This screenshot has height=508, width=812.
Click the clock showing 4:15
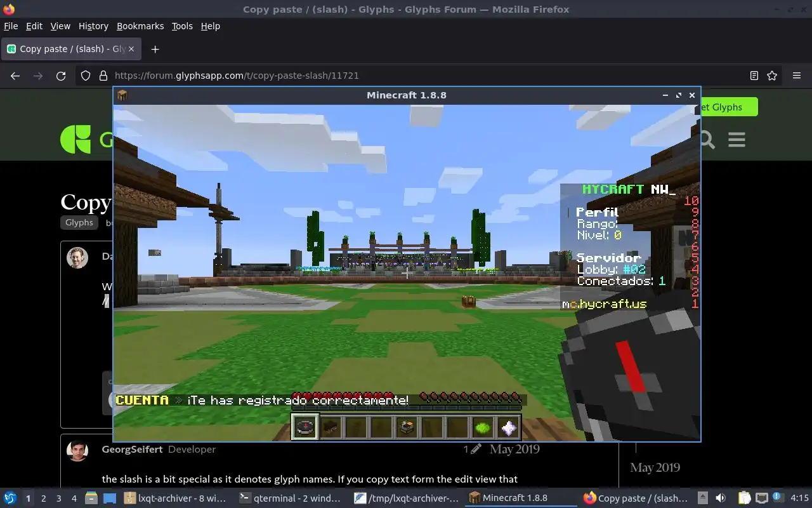click(800, 498)
